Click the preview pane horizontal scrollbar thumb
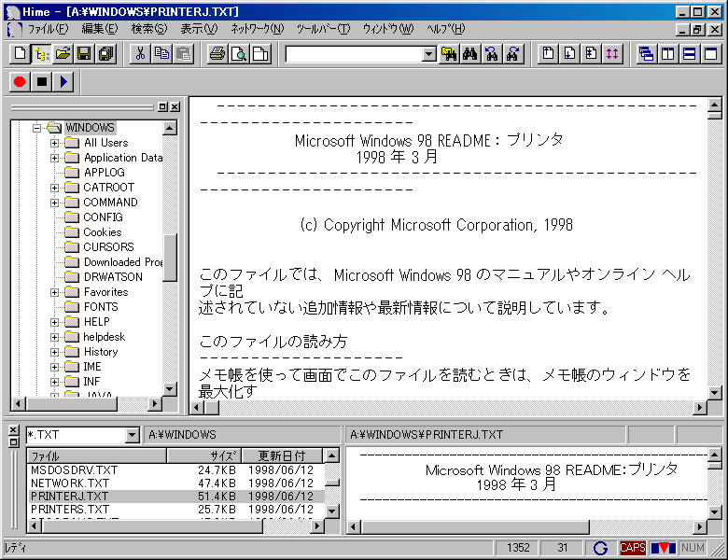728x560 pixels. click(x=476, y=527)
